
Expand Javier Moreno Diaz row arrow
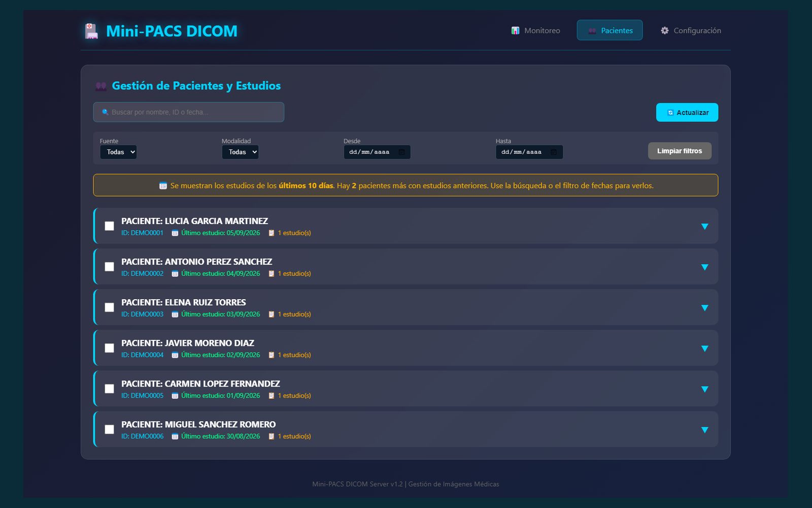point(704,348)
